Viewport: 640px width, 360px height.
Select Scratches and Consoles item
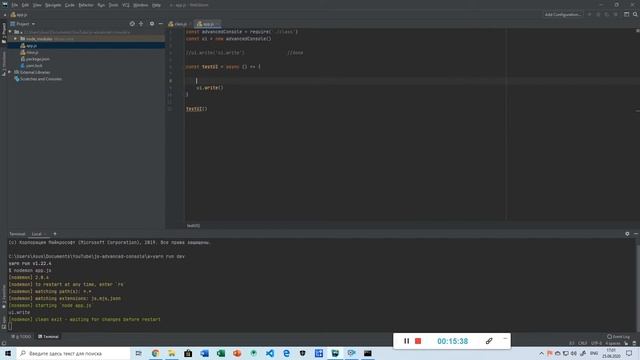click(x=41, y=79)
